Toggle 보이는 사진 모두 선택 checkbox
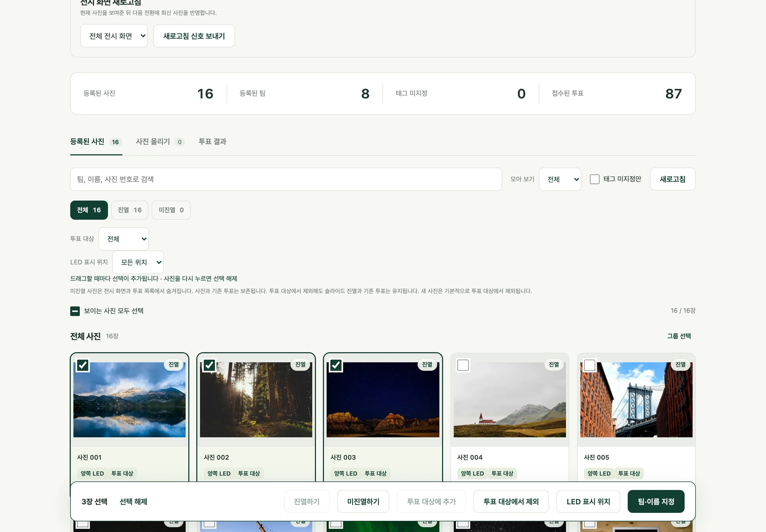Image resolution: width=766 pixels, height=532 pixels. pos(75,311)
